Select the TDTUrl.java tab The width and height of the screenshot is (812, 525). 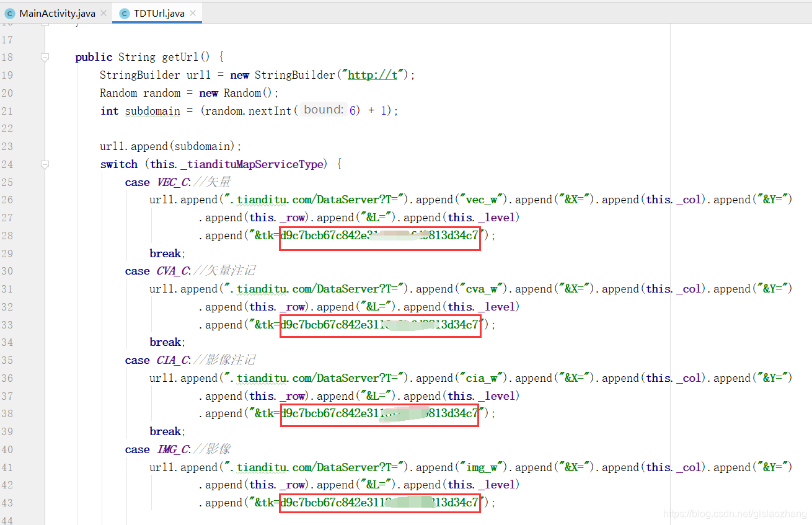tap(159, 13)
